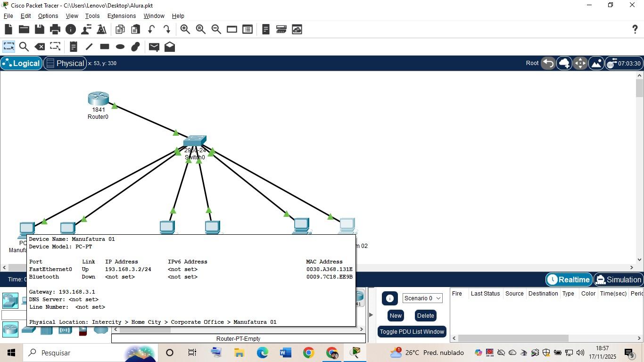Open Microsoft Word from the taskbar
644x362 pixels.
point(285,353)
